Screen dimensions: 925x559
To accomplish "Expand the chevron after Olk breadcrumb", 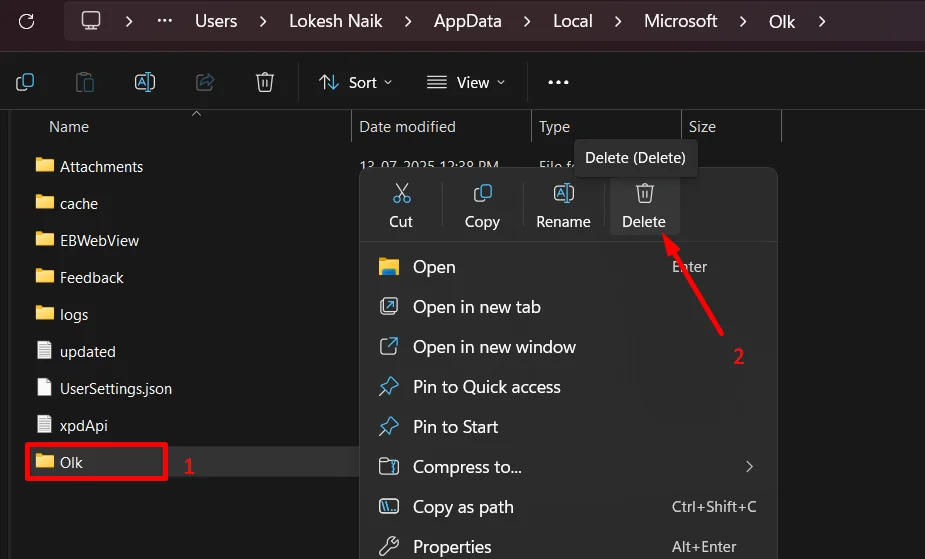I will pos(822,22).
